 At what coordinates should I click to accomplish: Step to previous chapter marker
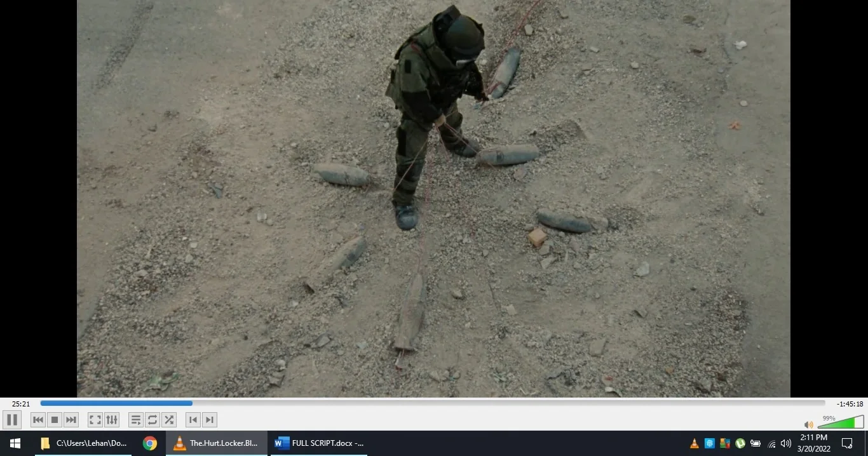point(193,420)
